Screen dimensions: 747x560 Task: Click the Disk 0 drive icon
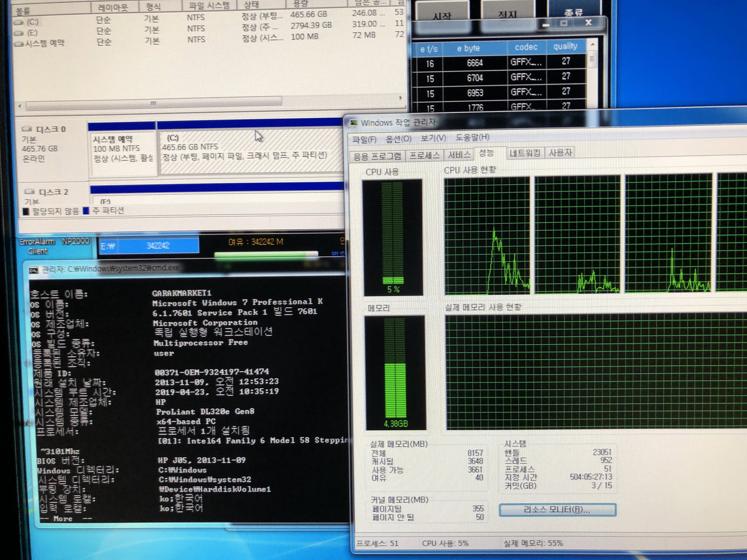27,129
